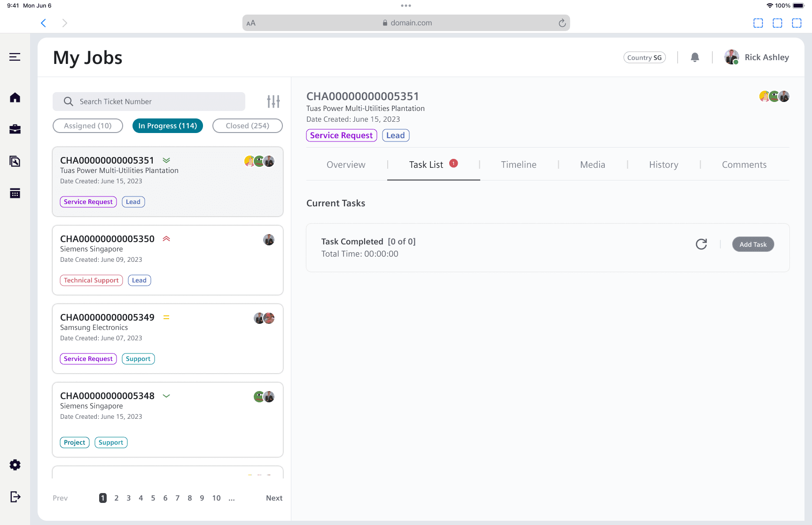
Task: Open ticket CHA00000000005349 Samsung Electronics card
Action: coord(168,338)
